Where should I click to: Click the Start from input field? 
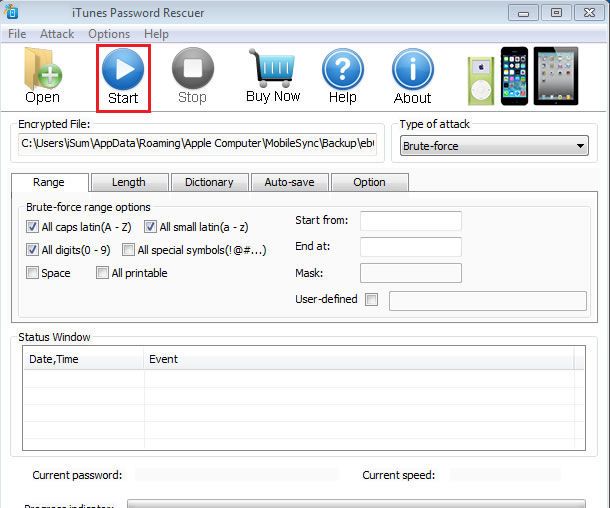(411, 221)
